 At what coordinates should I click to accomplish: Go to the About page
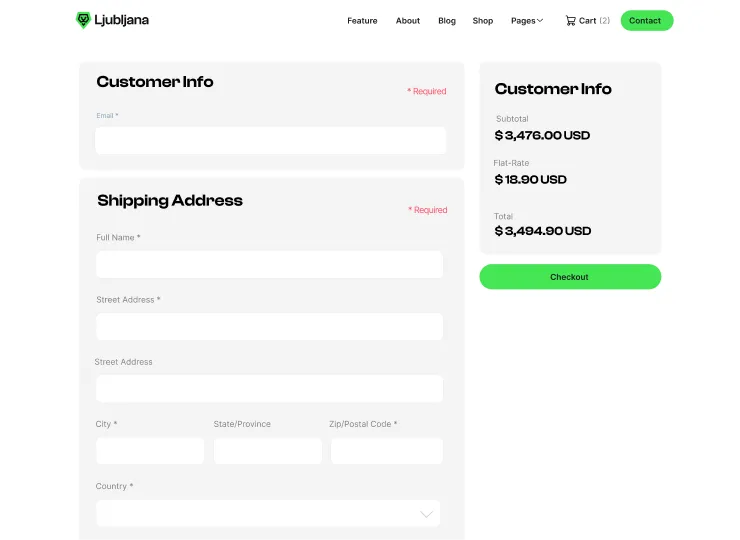click(x=408, y=21)
